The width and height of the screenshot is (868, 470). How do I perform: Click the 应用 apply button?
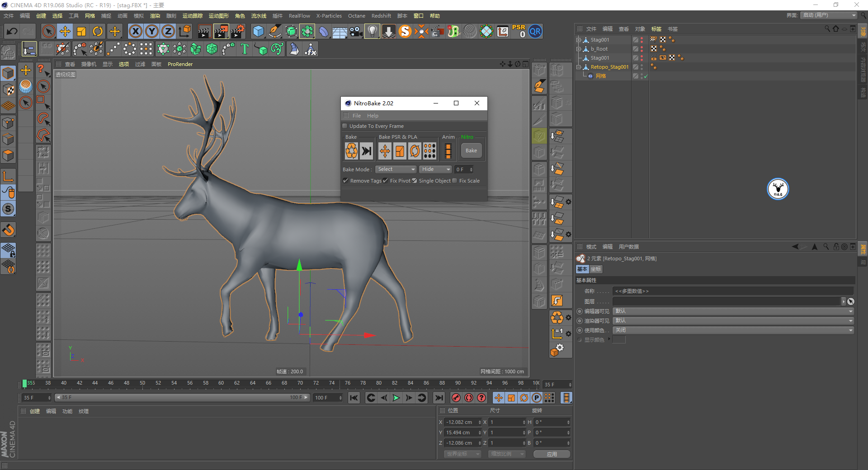pos(552,454)
